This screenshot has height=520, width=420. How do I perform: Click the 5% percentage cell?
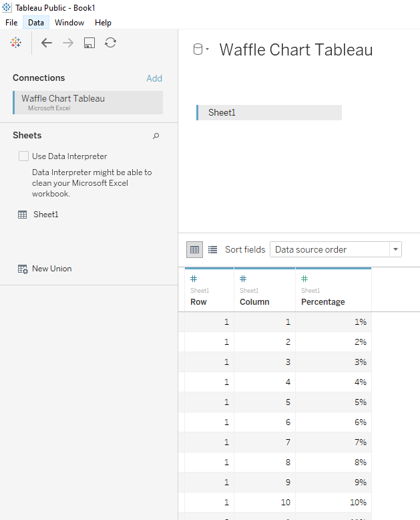tap(333, 402)
